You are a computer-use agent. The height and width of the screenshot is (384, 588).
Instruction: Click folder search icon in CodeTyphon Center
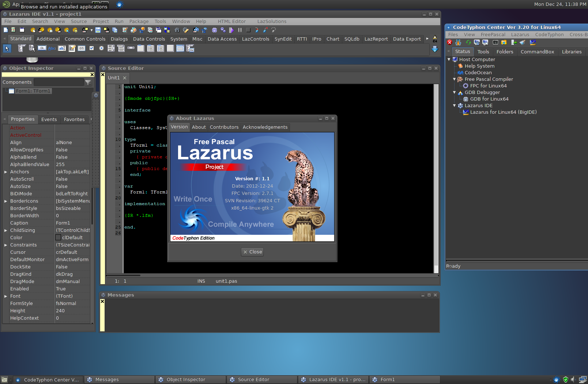pyautogui.click(x=504, y=42)
